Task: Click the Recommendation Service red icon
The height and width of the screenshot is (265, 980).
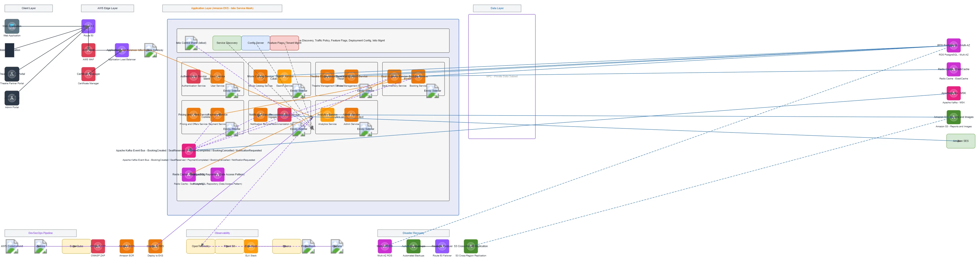Action: [284, 115]
